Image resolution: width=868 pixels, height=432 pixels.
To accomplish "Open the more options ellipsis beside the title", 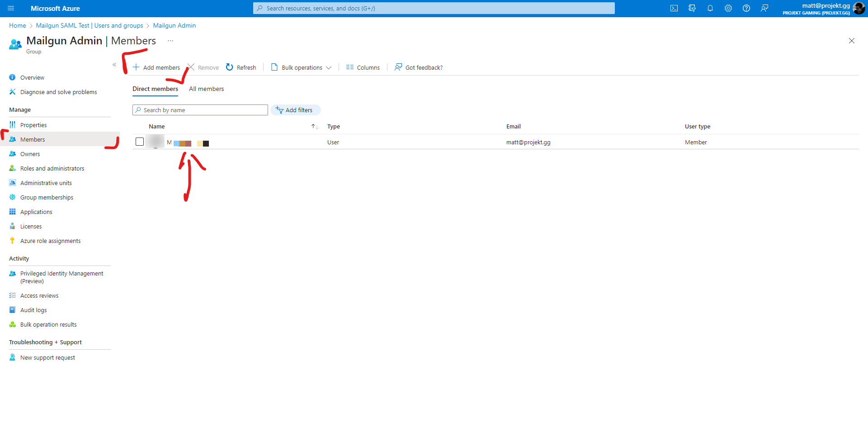I will [x=170, y=41].
